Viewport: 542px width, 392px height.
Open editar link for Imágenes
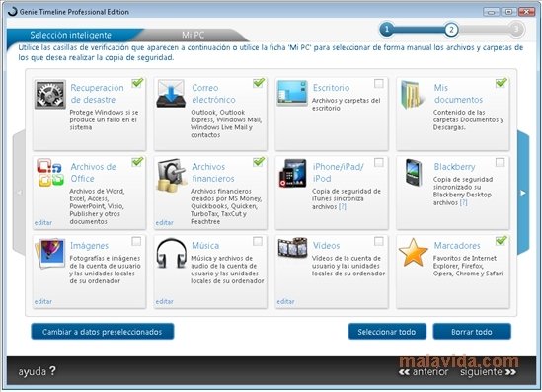pos(43,301)
